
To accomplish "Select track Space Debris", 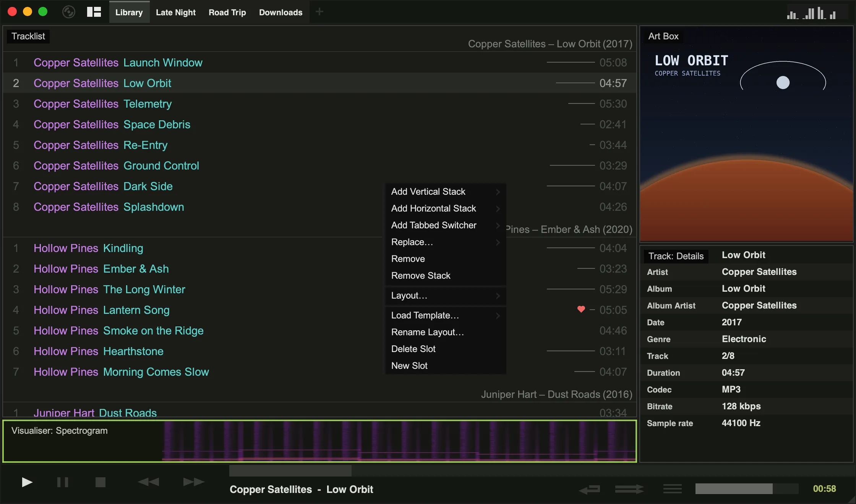I will [319, 124].
